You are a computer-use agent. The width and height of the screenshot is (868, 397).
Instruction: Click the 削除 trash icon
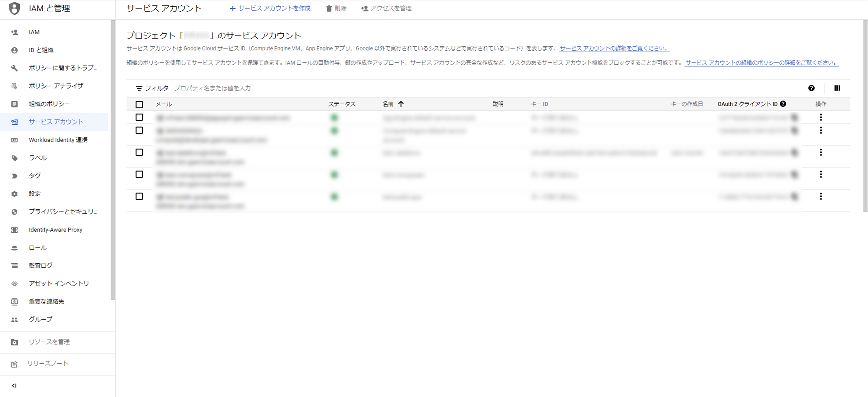tap(329, 8)
